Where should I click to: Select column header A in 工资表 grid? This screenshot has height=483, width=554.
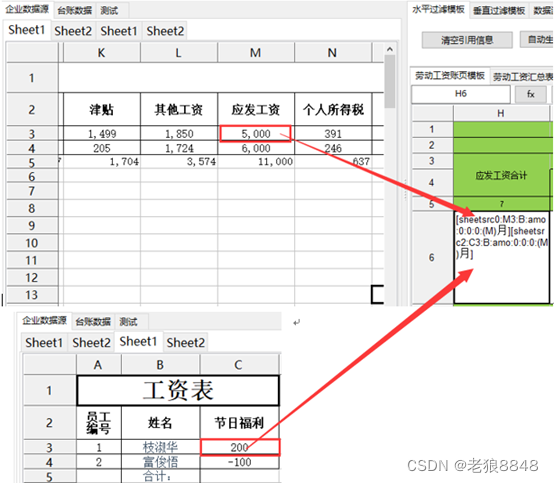[99, 365]
